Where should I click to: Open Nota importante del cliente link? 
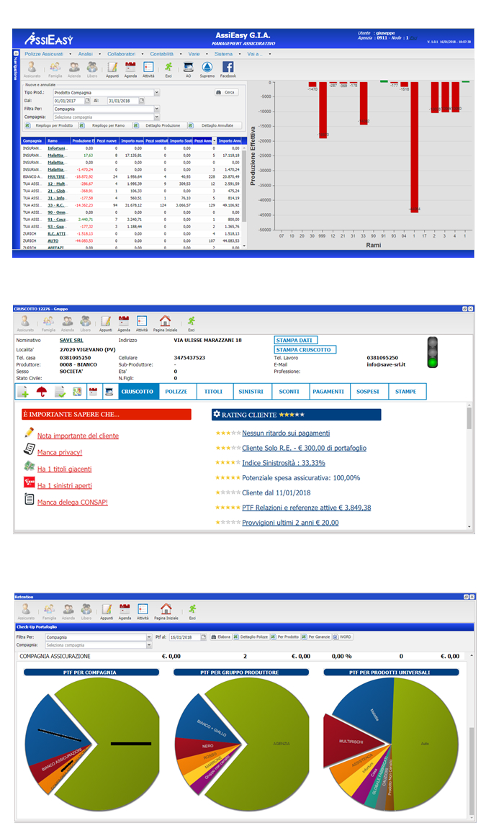coord(78,436)
